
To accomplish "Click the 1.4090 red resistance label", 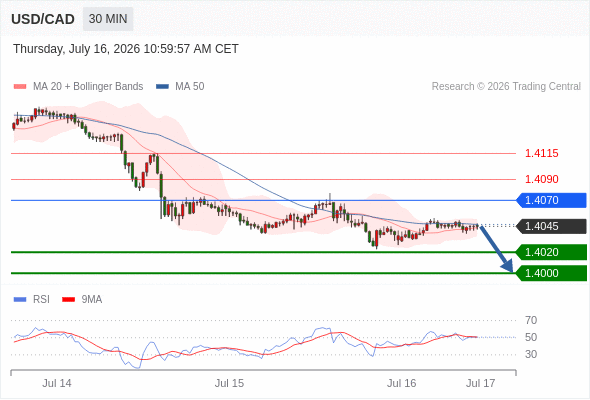I will click(541, 179).
